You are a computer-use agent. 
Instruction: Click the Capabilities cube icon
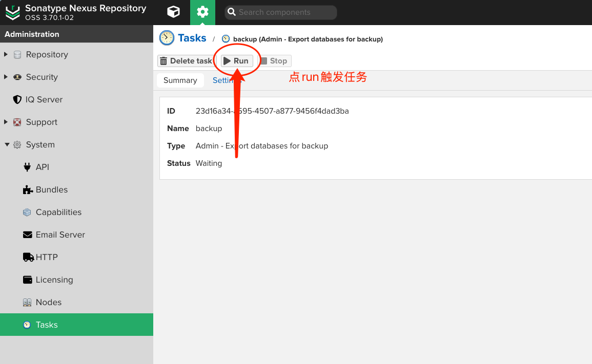tap(27, 212)
